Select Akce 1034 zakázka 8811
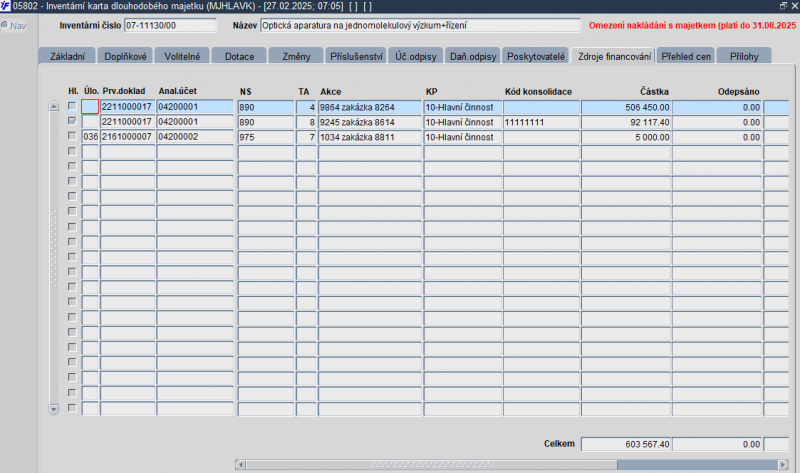800x473 pixels. [x=370, y=137]
